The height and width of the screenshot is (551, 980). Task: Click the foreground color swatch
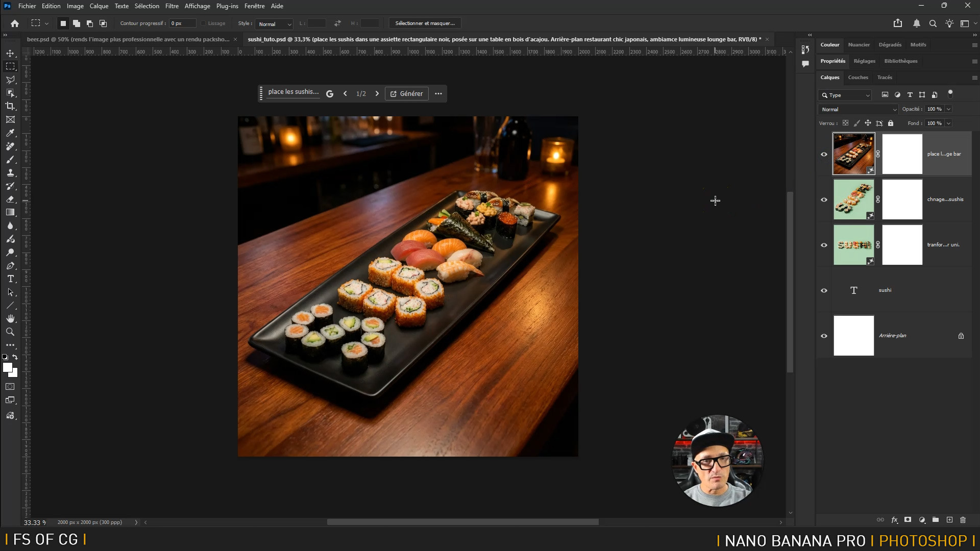click(x=7, y=367)
